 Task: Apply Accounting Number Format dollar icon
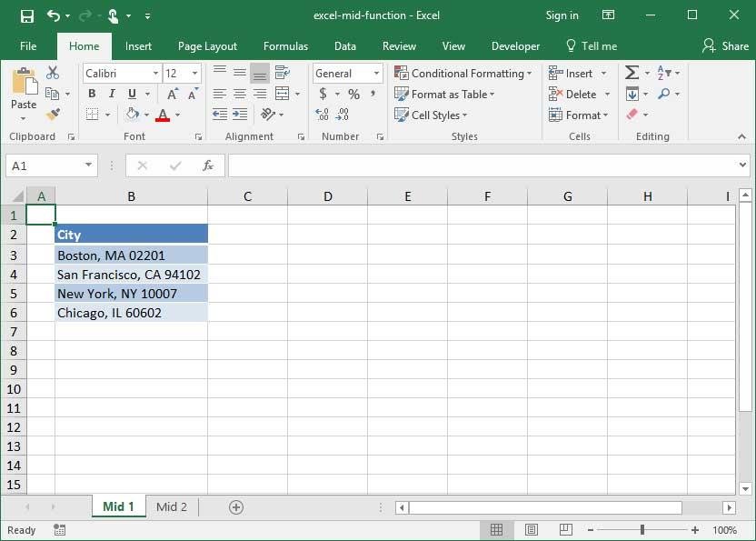pyautogui.click(x=323, y=94)
